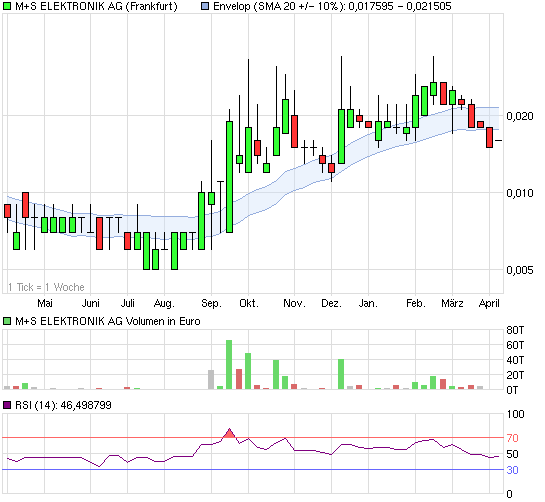Click the large red candlestick in early November

[294, 131]
